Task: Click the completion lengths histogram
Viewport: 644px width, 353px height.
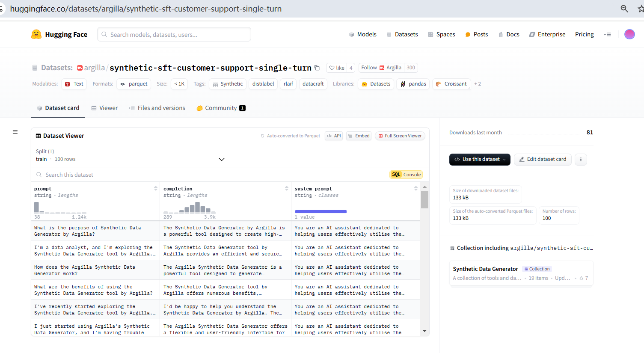Action: click(x=190, y=208)
